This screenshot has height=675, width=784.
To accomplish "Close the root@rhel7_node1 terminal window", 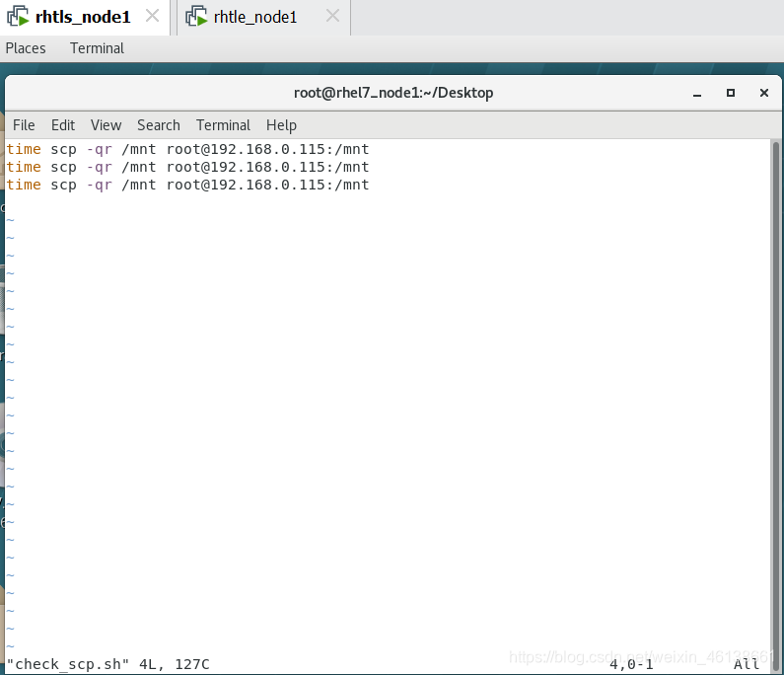I will [x=764, y=93].
